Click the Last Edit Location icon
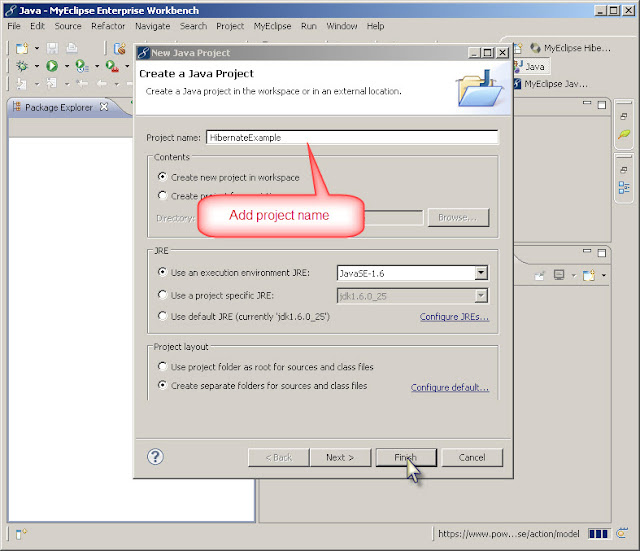 pyautogui.click(x=82, y=84)
